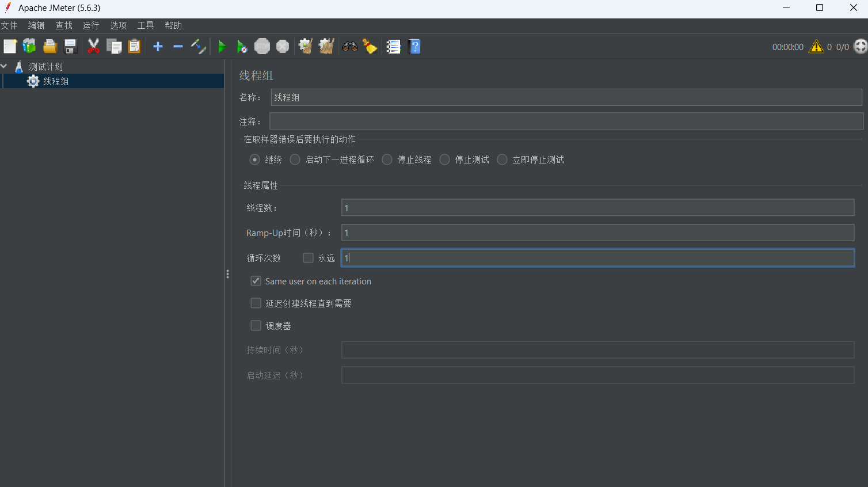Click the blue minus Collapse All icon
868x487 pixels.
(x=178, y=47)
